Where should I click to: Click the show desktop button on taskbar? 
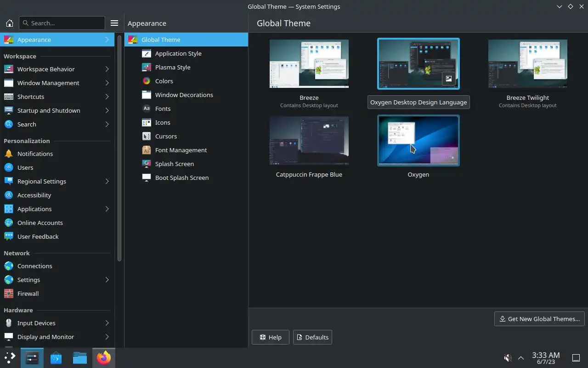[576, 358]
